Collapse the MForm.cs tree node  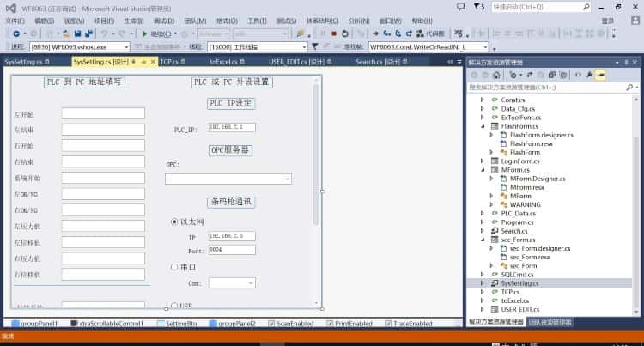click(483, 170)
